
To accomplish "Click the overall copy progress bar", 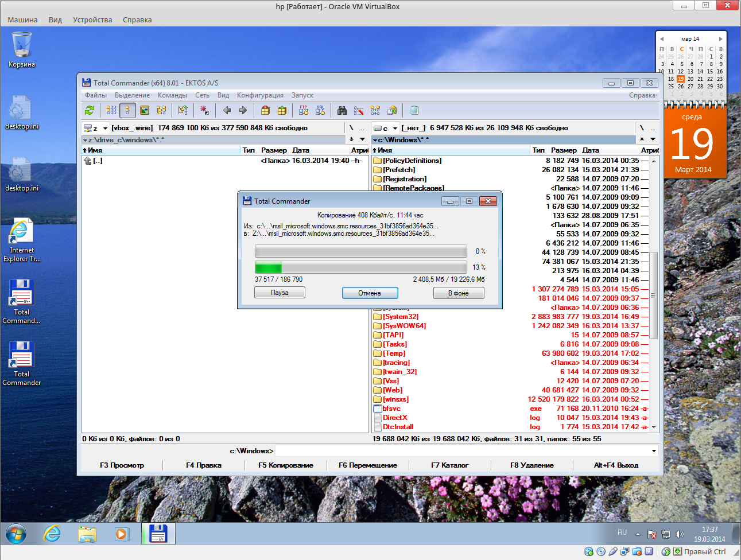I will (360, 267).
